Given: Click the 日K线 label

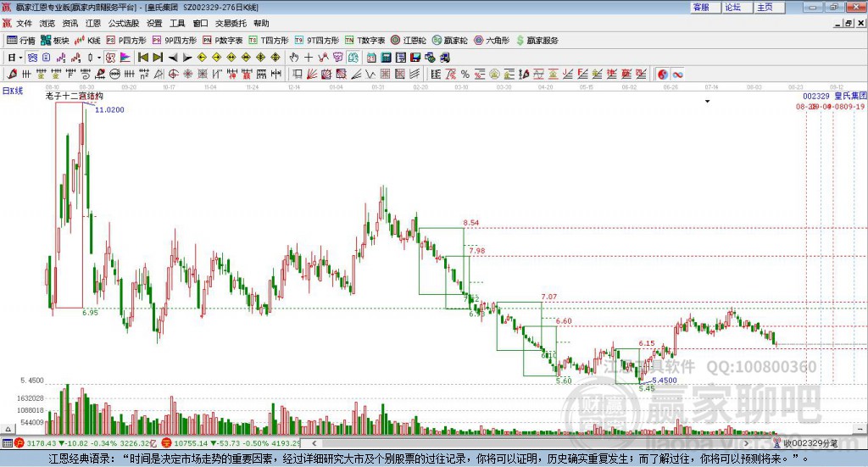Looking at the screenshot, I should [x=13, y=91].
